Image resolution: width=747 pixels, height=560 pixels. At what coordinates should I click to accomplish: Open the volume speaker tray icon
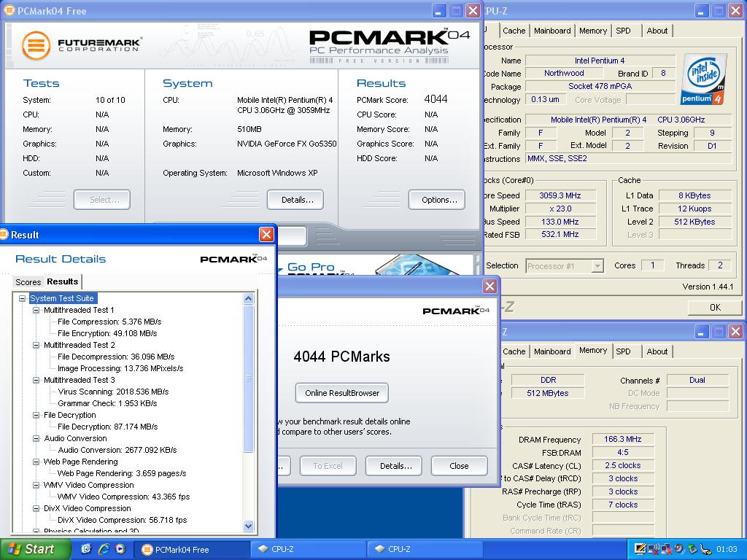pos(680,550)
